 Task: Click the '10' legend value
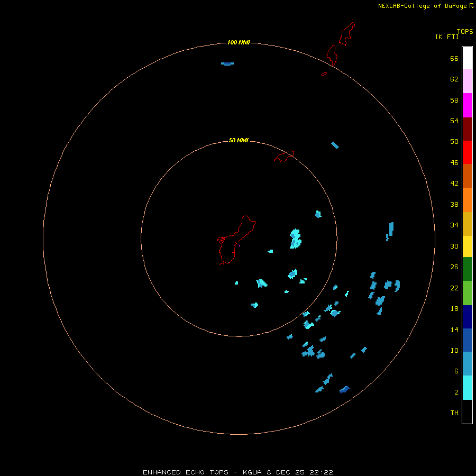click(x=454, y=351)
